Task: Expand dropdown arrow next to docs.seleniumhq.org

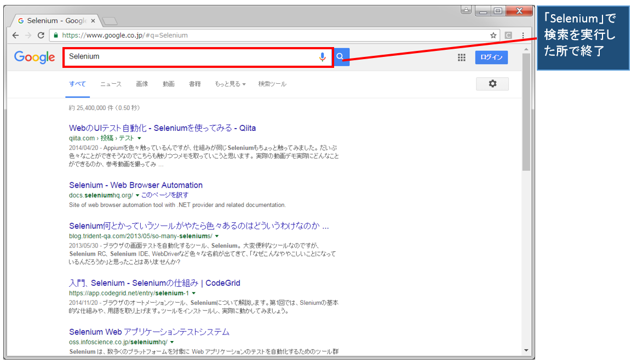Action: (137, 195)
